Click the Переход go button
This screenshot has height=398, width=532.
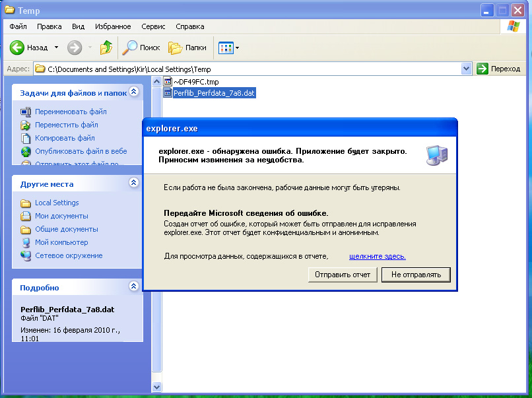click(498, 69)
